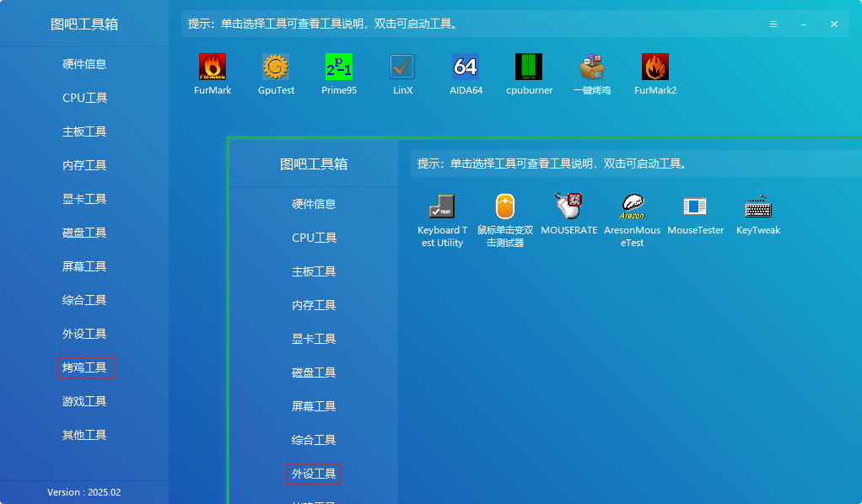The image size is (862, 504).
Task: Click the 提示 hint text in the front window
Action: [552, 164]
